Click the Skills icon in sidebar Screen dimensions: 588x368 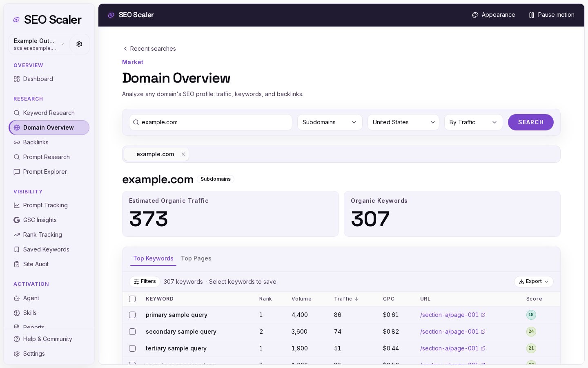(17, 313)
